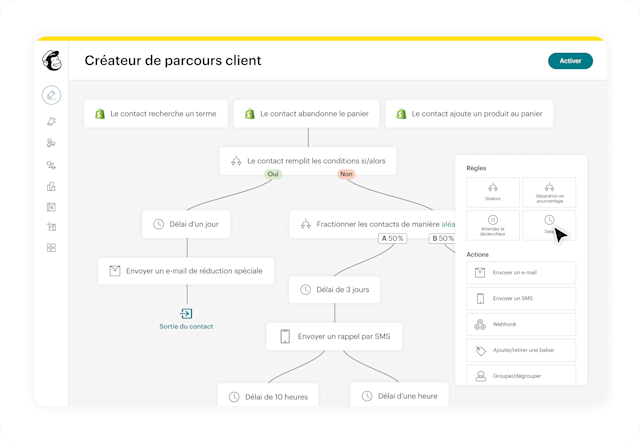This screenshot has width=640, height=443.
Task: Choose 'Ajouter/retirer une balise' action
Action: tap(521, 350)
